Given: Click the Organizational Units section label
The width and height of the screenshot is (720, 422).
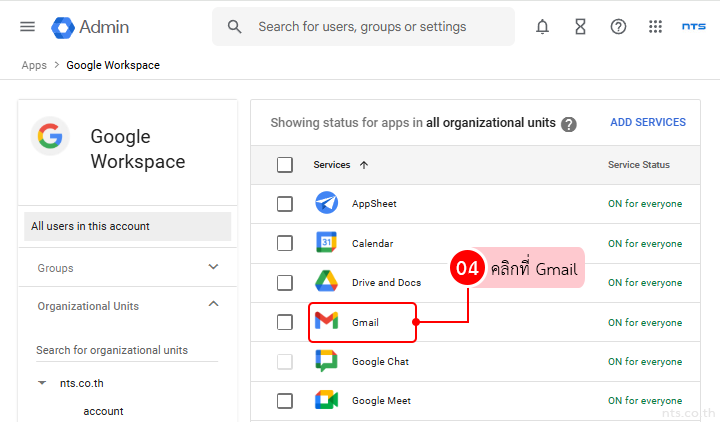Looking at the screenshot, I should (88, 306).
